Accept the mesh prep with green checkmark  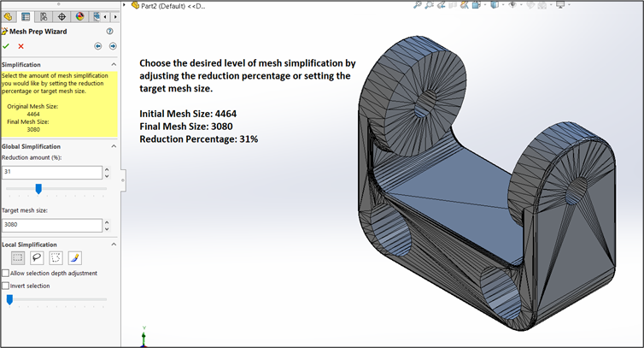(7, 46)
